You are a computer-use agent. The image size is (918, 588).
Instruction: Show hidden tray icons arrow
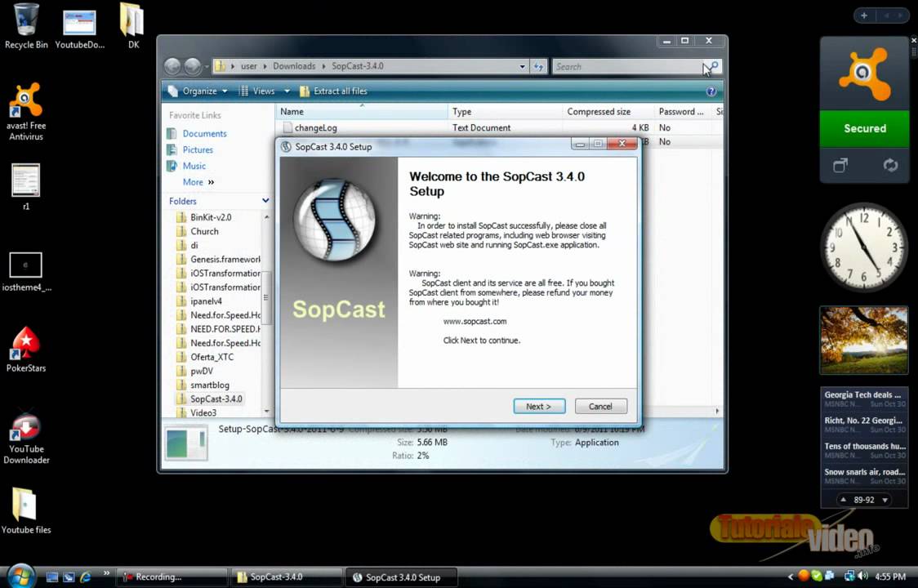[791, 577]
